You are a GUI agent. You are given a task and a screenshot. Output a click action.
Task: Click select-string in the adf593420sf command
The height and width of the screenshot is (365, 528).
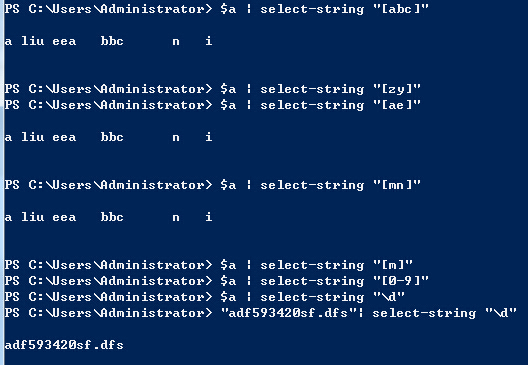click(424, 313)
